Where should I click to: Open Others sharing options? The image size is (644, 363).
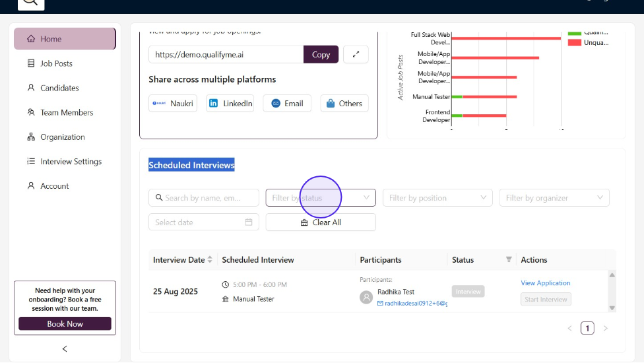(344, 104)
